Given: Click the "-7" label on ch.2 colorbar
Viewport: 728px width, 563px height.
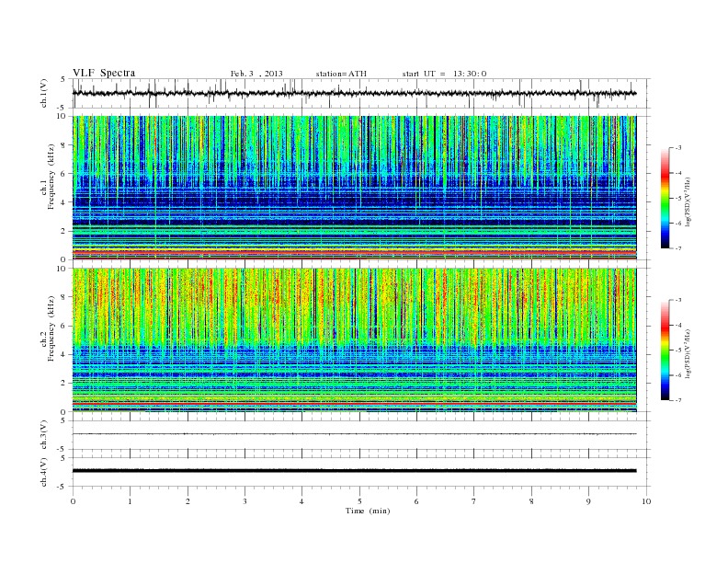Looking at the screenshot, I should [x=677, y=400].
